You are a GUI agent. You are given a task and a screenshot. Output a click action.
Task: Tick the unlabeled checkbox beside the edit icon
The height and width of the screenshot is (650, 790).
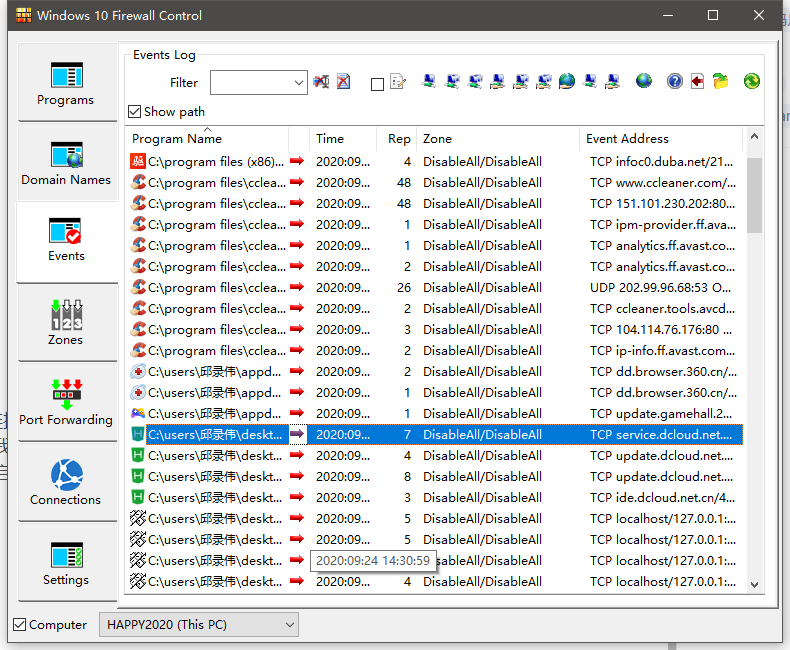pos(377,84)
